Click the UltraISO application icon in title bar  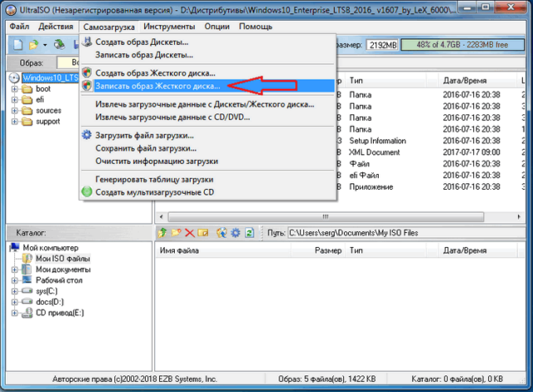coord(11,10)
